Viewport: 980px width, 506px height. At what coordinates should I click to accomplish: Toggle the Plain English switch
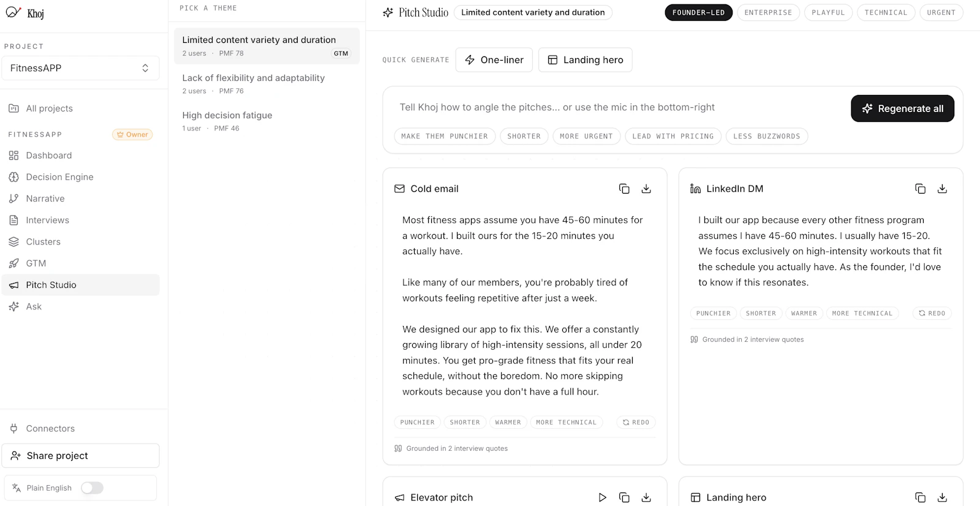coord(92,488)
